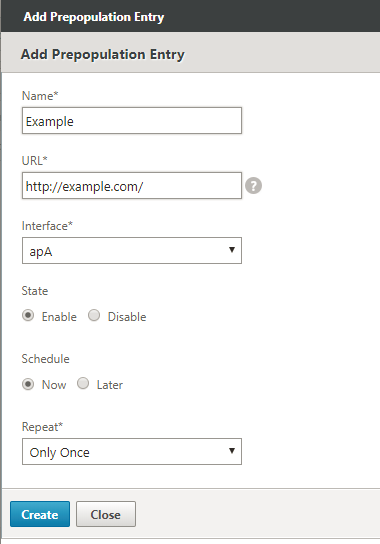Click the arrow on the Interface combo box
380x544 pixels.
coord(232,250)
